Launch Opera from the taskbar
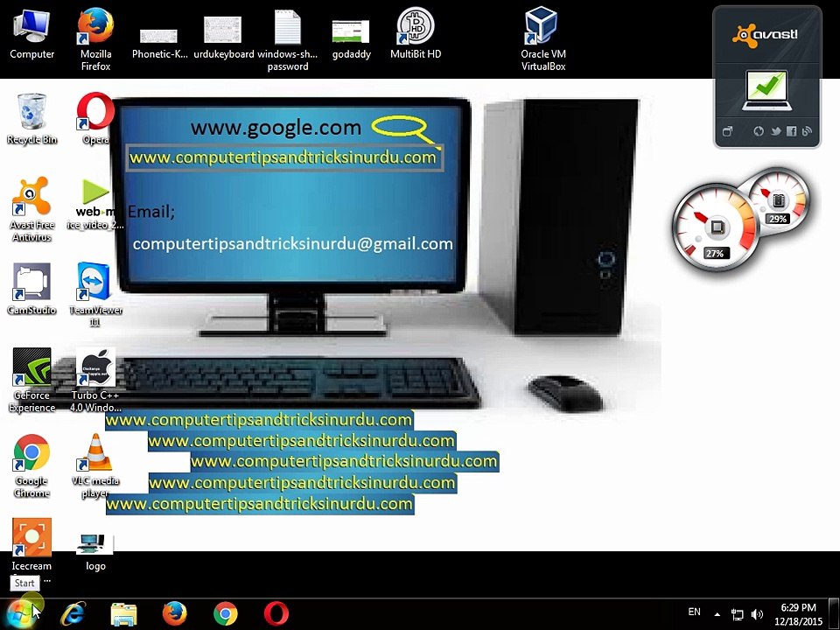Image resolution: width=840 pixels, height=630 pixels. 276,614
